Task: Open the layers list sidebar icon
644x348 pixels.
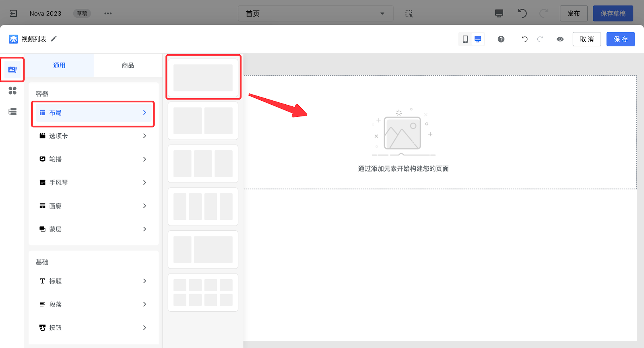Action: [12, 112]
